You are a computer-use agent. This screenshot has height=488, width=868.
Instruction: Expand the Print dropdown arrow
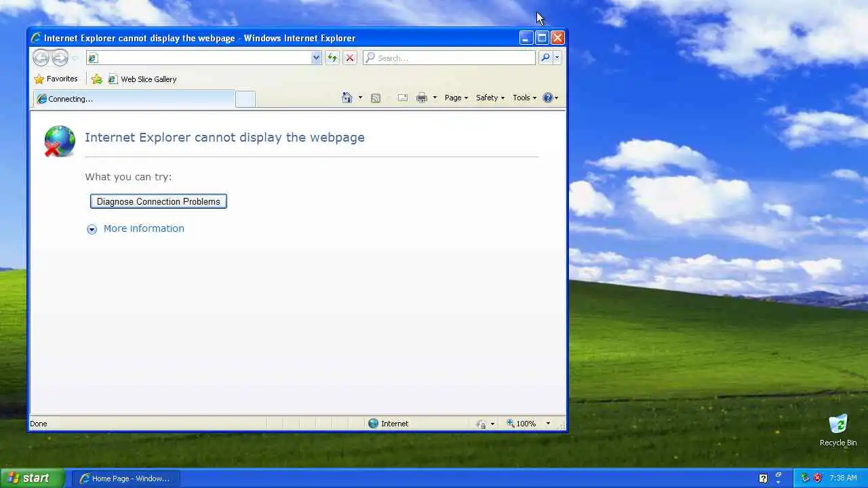pos(435,98)
